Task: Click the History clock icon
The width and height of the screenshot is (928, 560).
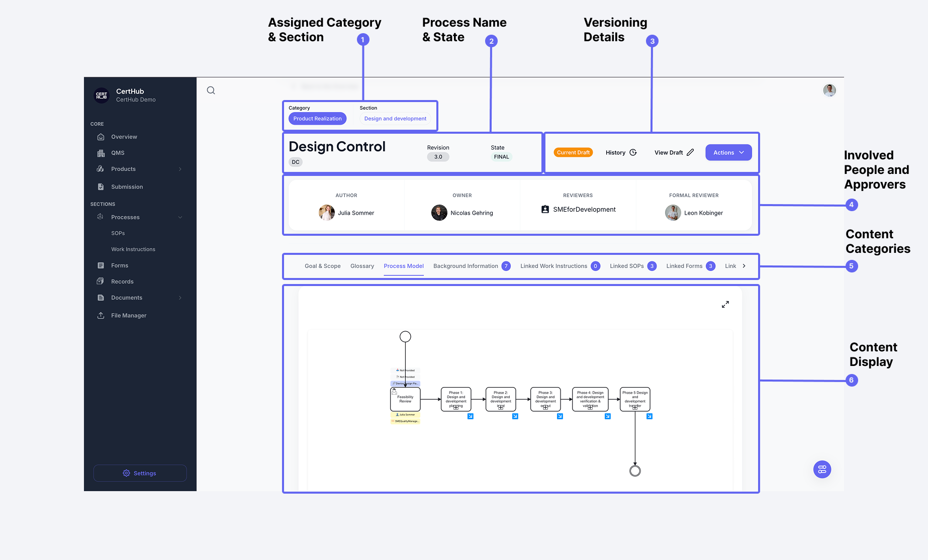Action: point(633,152)
